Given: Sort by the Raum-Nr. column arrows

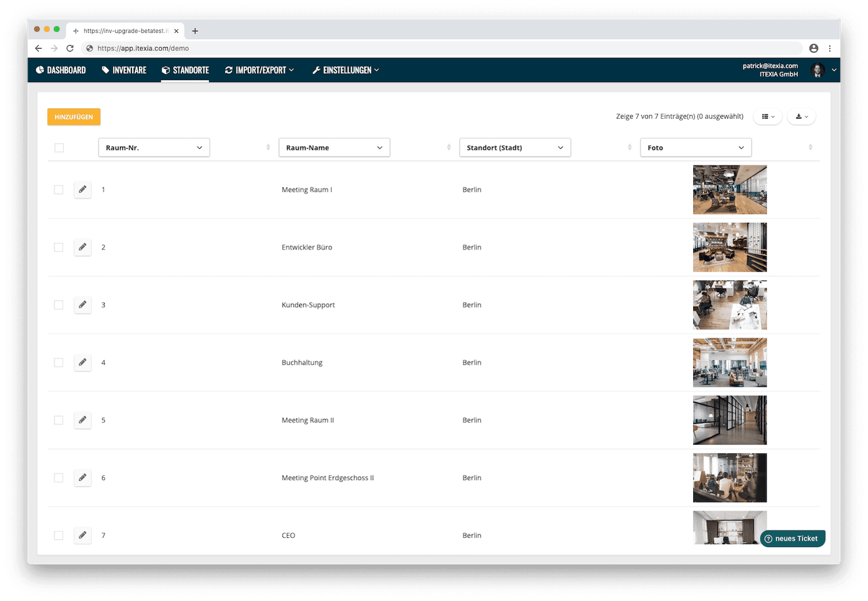Looking at the screenshot, I should click(268, 148).
